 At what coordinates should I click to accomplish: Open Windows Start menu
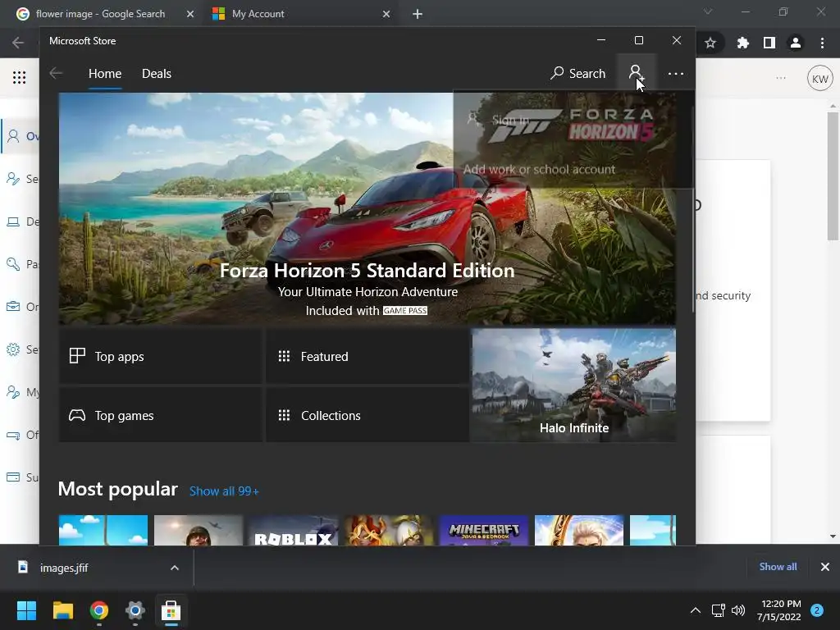[x=26, y=610]
